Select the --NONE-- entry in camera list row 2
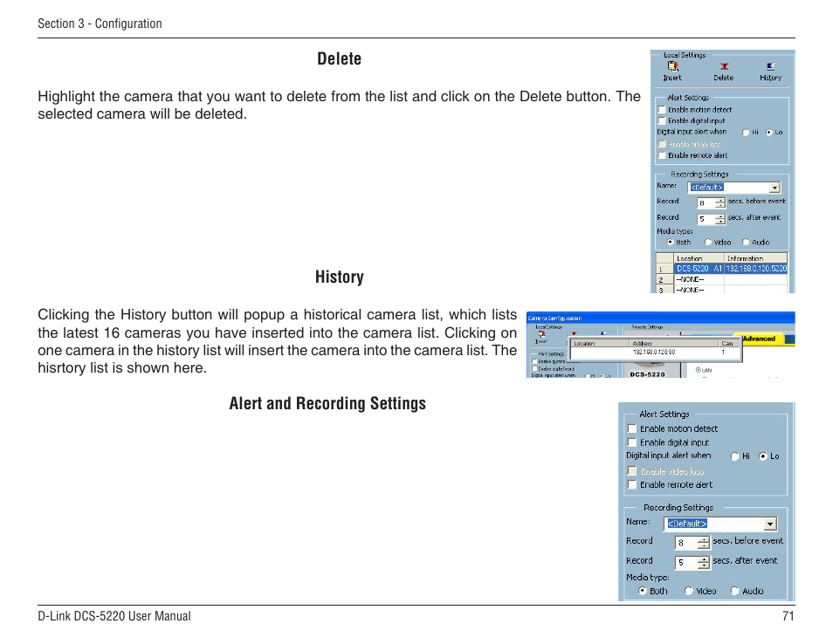Viewport: 833px width, 644px height. click(x=699, y=279)
